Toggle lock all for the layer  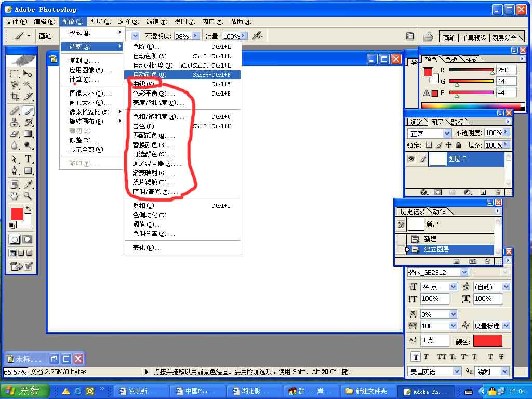[x=458, y=145]
